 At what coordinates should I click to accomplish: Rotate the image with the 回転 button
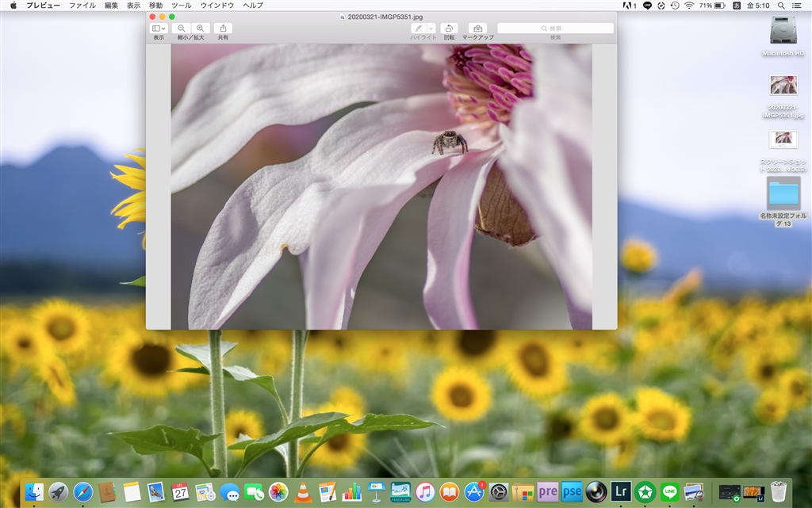click(449, 29)
